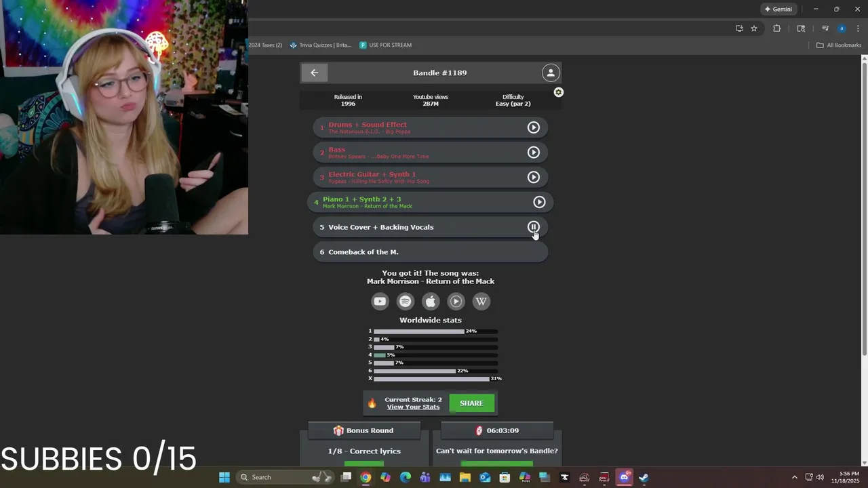Open View Your Stats link
The height and width of the screenshot is (488, 868).
point(413,407)
